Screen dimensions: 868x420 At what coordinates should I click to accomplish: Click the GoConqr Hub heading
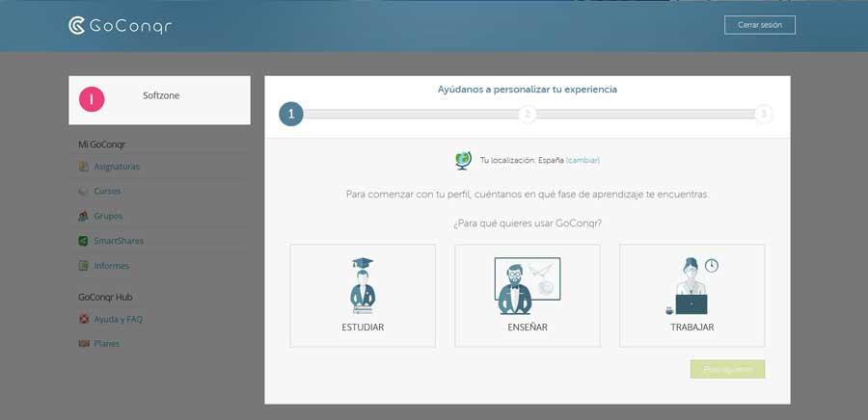pyautogui.click(x=105, y=297)
